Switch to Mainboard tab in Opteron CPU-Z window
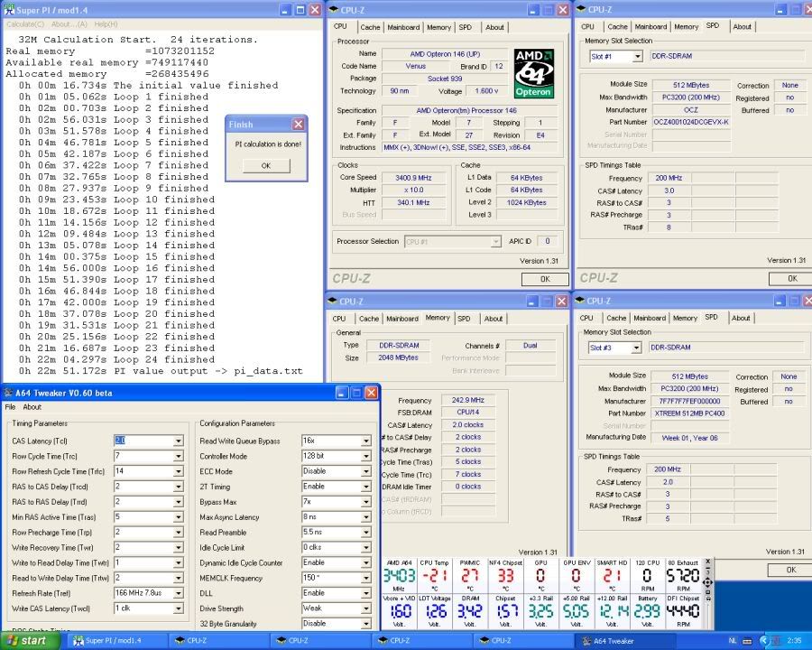The width and height of the screenshot is (812, 650). (x=403, y=27)
